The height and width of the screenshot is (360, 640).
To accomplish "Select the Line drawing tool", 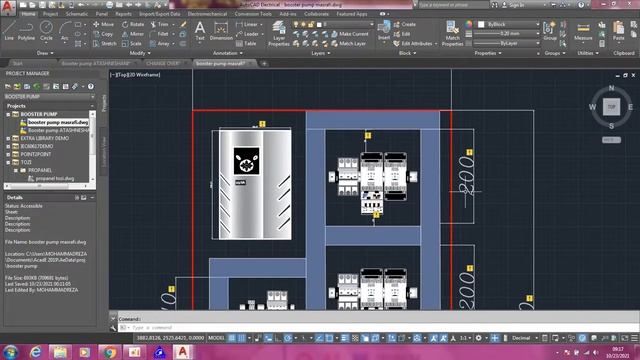I will [9, 31].
